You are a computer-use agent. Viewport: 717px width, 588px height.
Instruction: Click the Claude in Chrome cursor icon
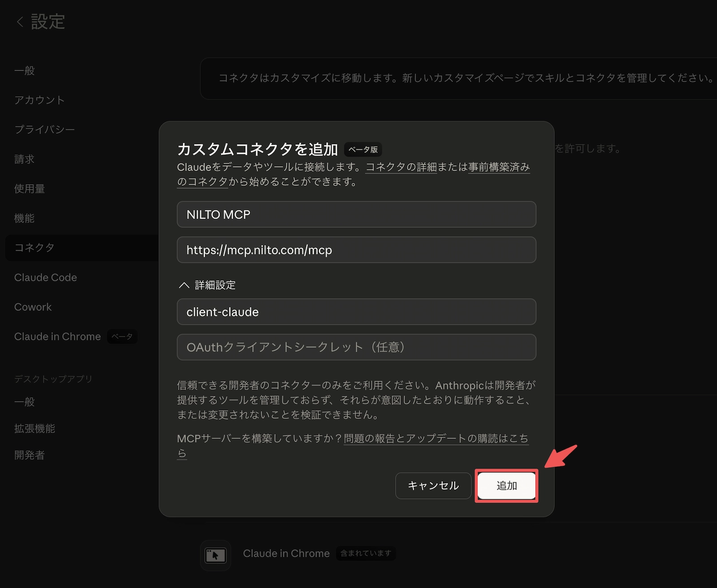tap(216, 555)
